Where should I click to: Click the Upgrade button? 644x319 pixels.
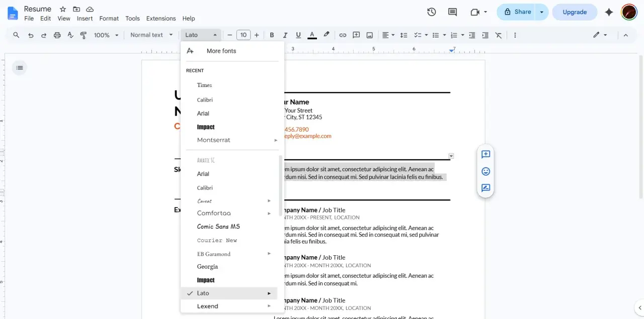pyautogui.click(x=575, y=12)
